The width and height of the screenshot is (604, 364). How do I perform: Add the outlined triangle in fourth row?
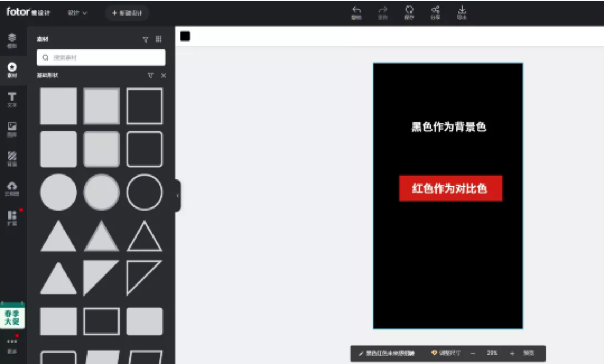pyautogui.click(x=145, y=237)
